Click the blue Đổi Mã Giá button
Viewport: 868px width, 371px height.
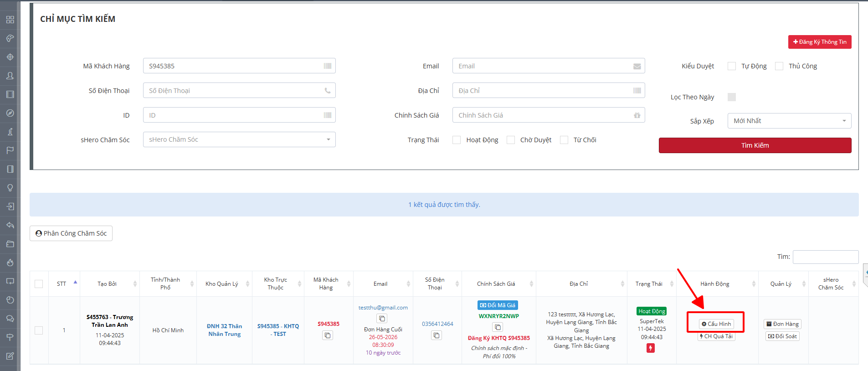[x=498, y=305]
